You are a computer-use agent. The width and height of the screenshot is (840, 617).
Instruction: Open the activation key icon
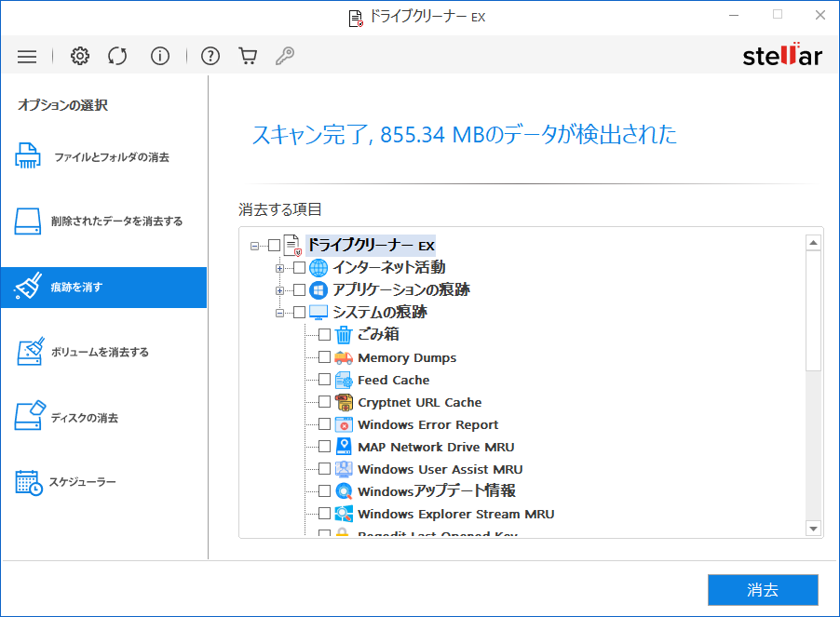pos(285,56)
